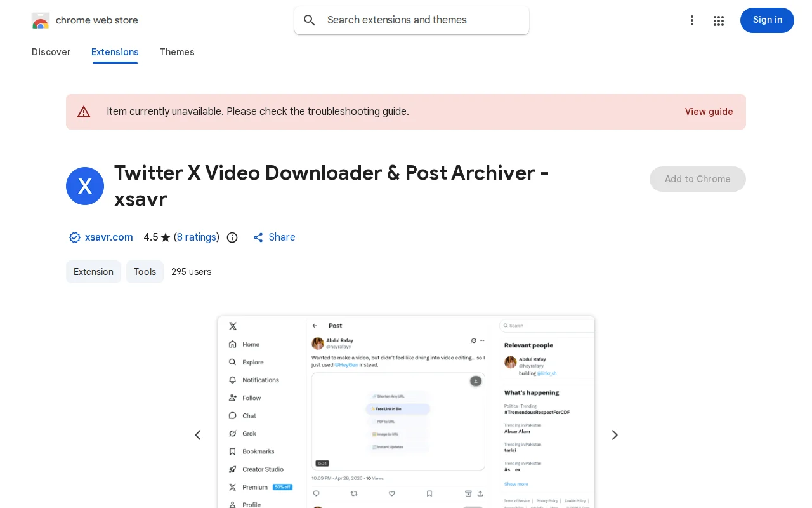Image resolution: width=812 pixels, height=508 pixels.
Task: Click the 295 users text
Action: 192,272
